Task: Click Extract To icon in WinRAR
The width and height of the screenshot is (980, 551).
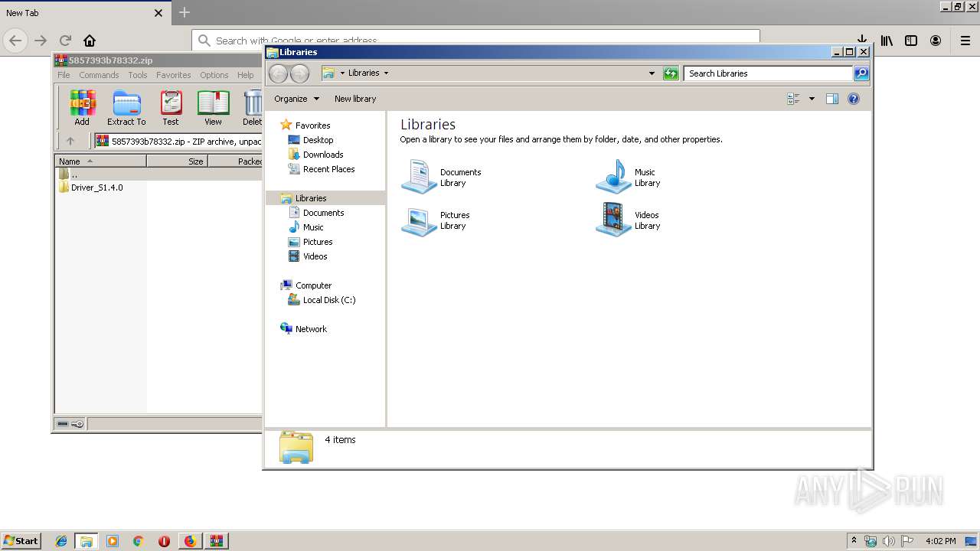Action: coord(126,107)
